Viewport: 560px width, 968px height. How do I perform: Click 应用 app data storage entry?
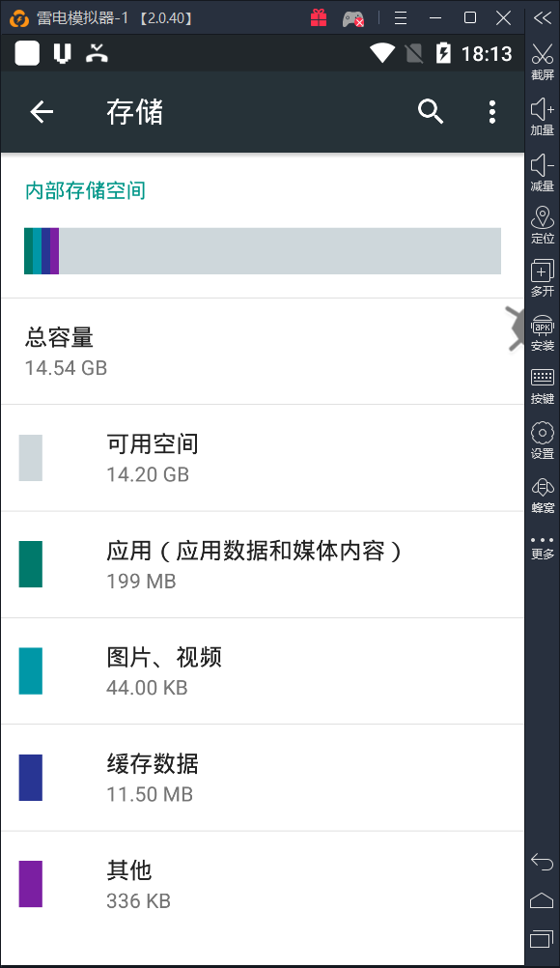pos(261,563)
